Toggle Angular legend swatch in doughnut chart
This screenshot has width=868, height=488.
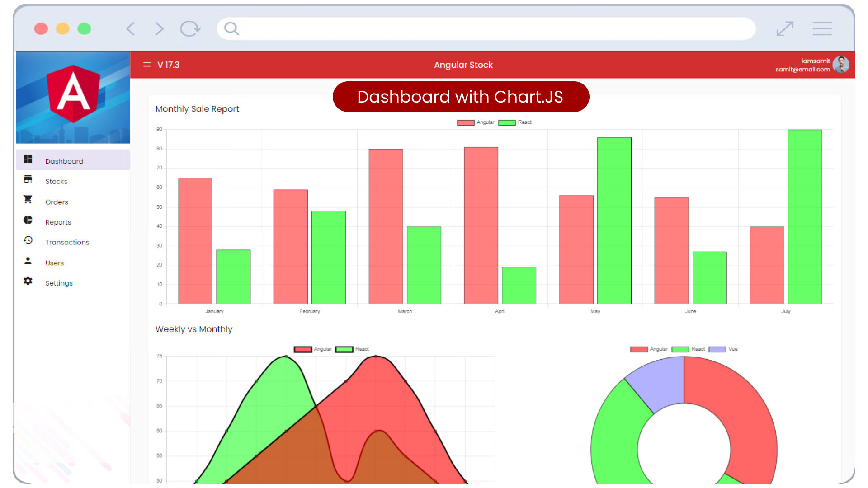[639, 349]
